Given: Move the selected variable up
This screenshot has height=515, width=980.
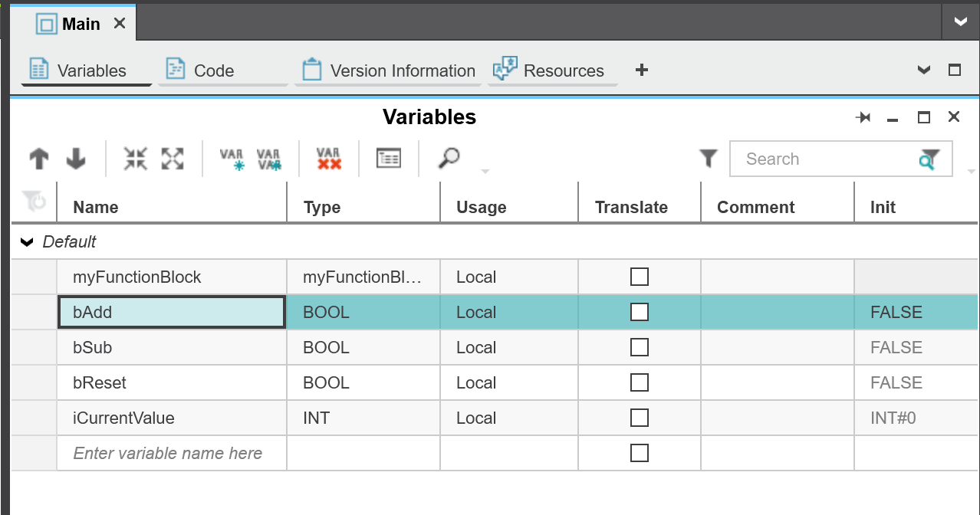Looking at the screenshot, I should click(39, 159).
